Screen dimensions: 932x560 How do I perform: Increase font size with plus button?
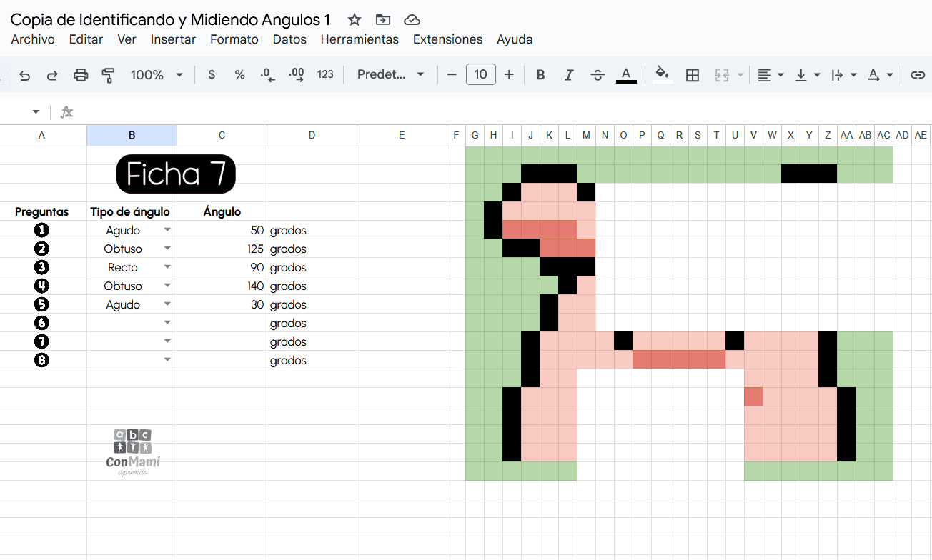click(509, 75)
